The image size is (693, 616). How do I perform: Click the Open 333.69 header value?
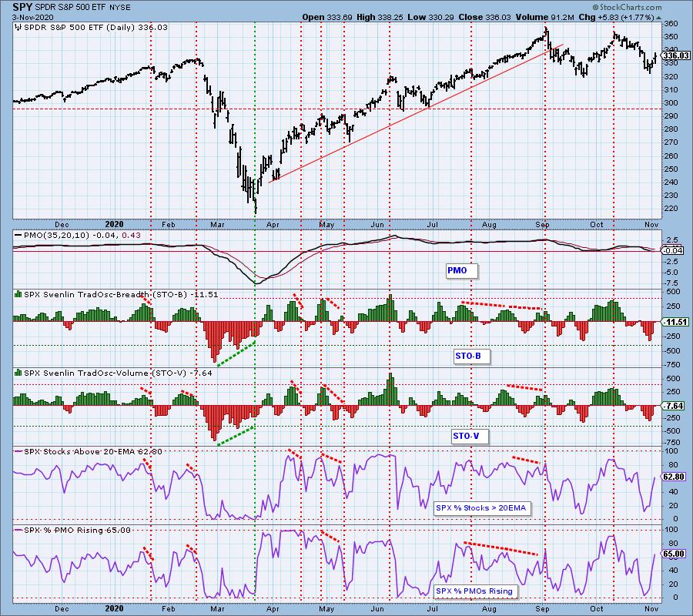[x=327, y=17]
